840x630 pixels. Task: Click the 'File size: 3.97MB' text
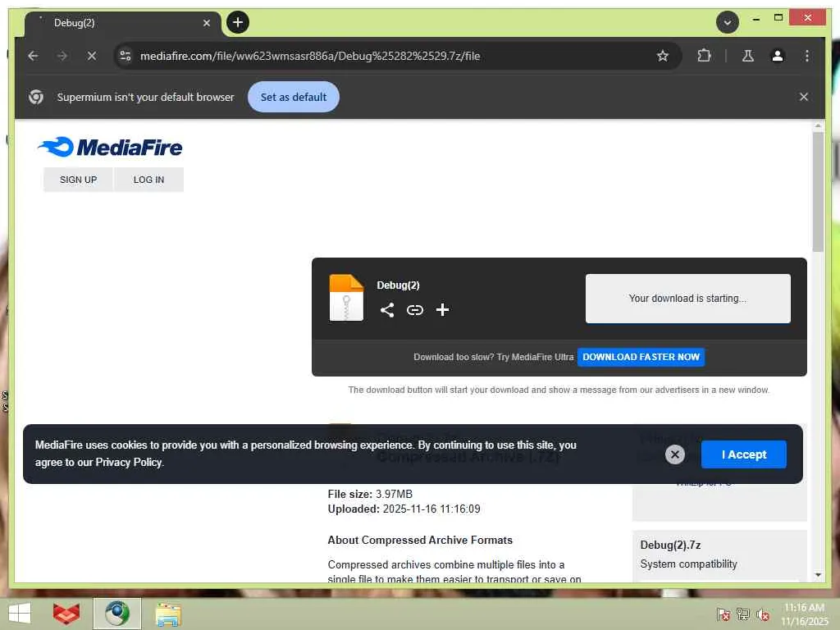tap(370, 494)
